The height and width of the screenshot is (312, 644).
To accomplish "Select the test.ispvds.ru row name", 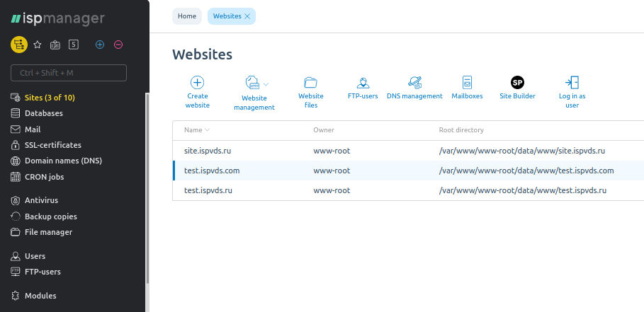I will click(x=208, y=190).
